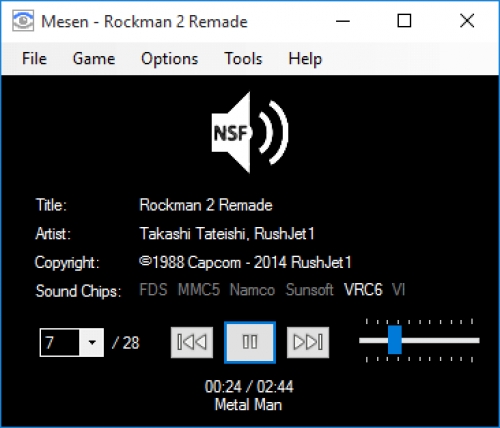The image size is (500, 428).
Task: Click the MMC5 sound chip label
Action: click(199, 290)
